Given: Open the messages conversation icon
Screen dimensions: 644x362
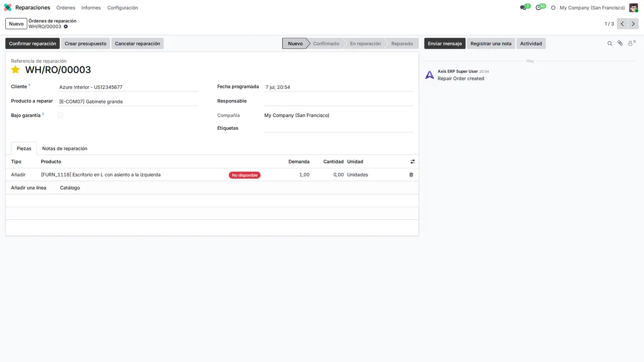Looking at the screenshot, I should click(523, 8).
